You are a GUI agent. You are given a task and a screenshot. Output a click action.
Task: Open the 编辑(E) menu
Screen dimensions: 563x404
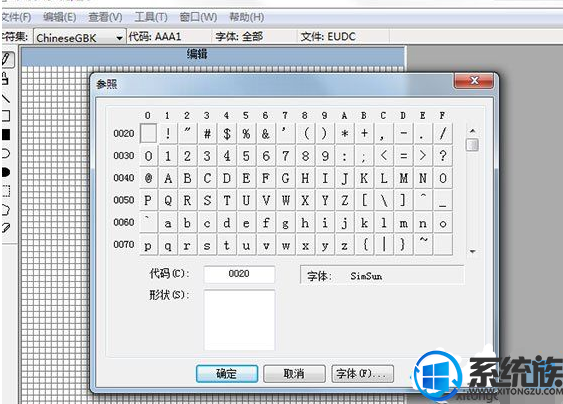point(60,17)
